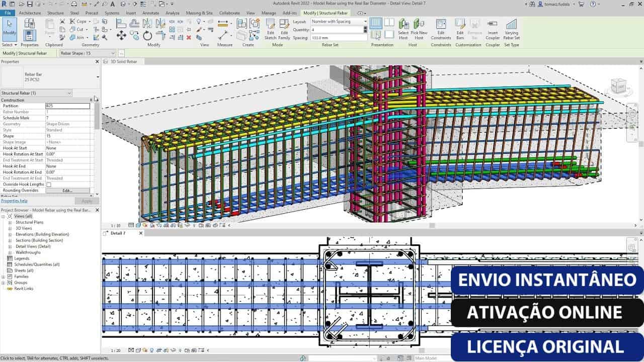Open the Type Properties icon
The height and width of the screenshot is (362, 644).
(30, 24)
